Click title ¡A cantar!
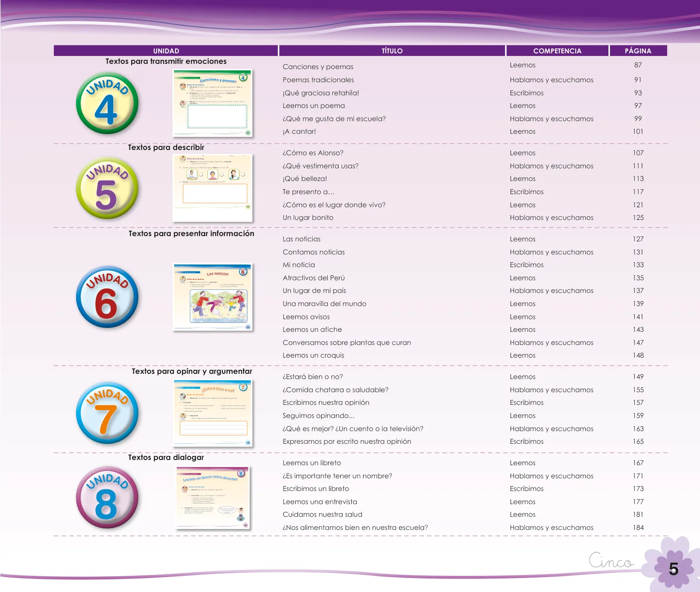700x592 pixels. [x=299, y=132]
